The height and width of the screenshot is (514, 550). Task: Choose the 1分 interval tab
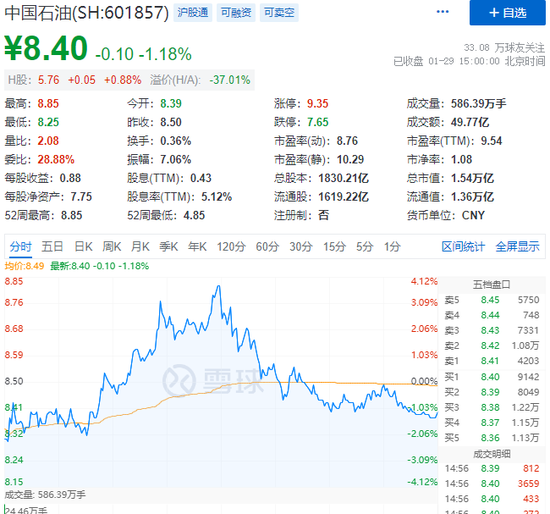[392, 247]
